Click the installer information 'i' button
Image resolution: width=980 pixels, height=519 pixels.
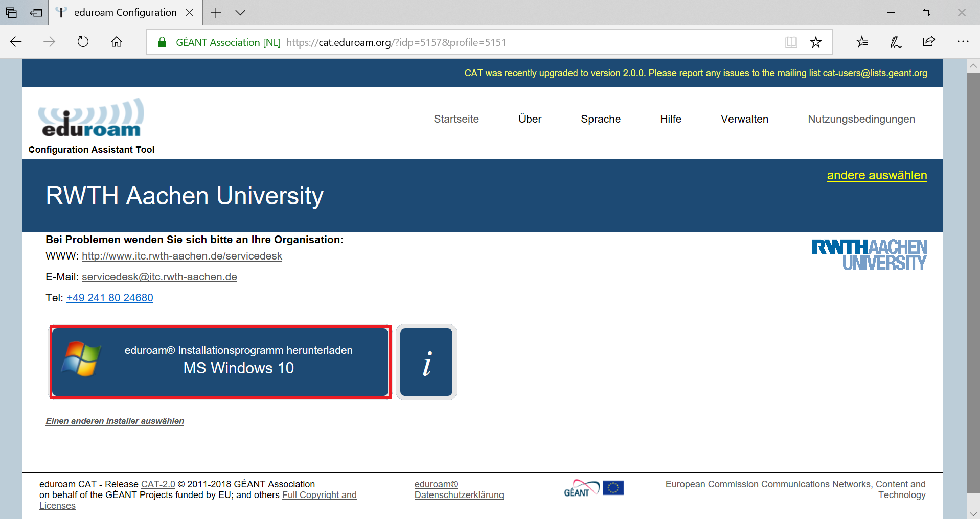coord(426,362)
